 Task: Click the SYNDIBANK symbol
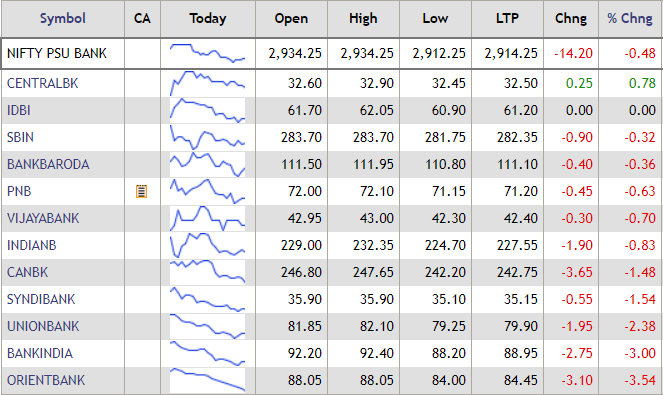point(41,299)
